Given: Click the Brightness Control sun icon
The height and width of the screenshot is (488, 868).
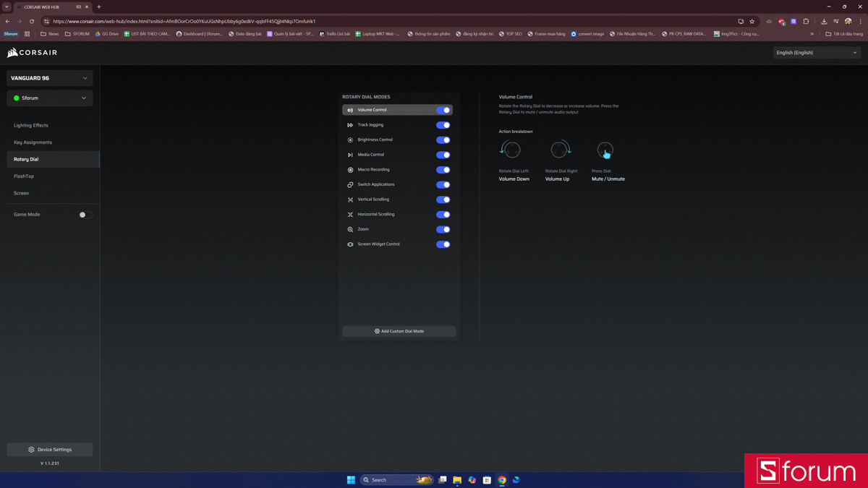Looking at the screenshot, I should click(x=350, y=140).
